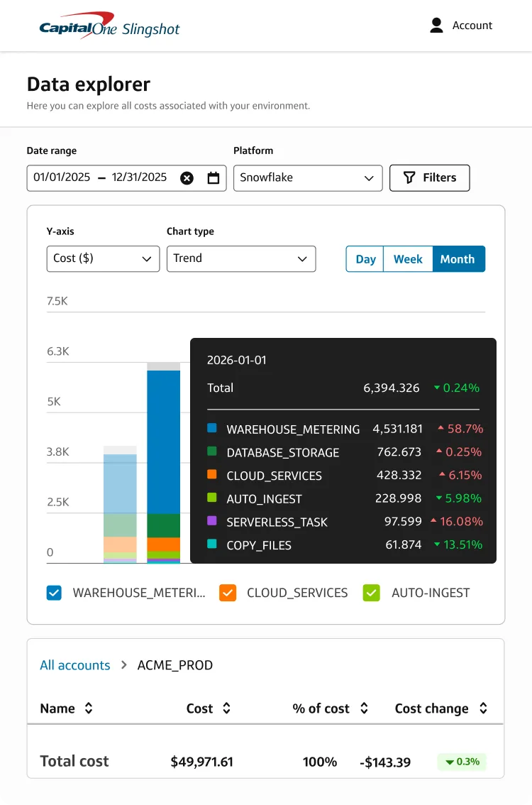The width and height of the screenshot is (532, 805).
Task: Click the teal COPY_FILES tooltip swatch
Action: tap(212, 544)
